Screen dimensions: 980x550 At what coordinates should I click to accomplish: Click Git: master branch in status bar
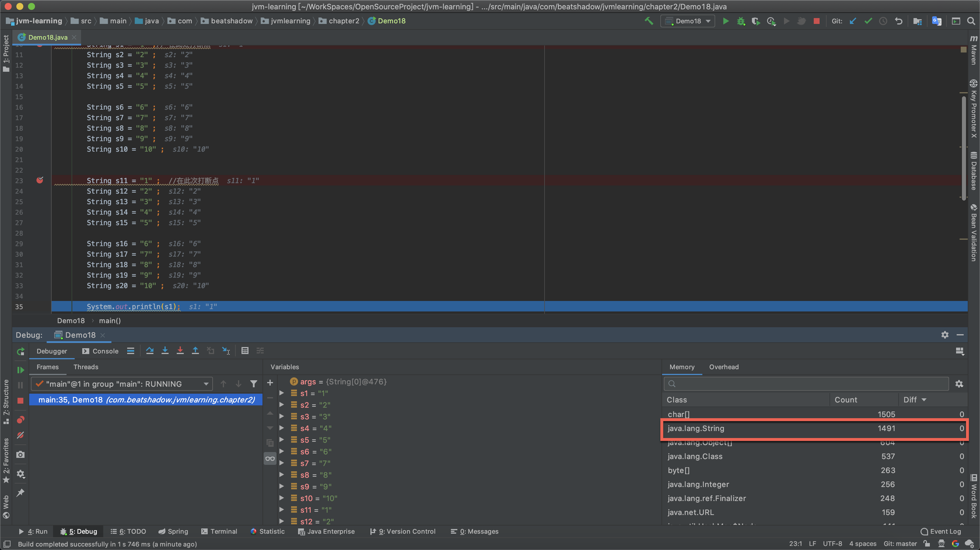(900, 544)
